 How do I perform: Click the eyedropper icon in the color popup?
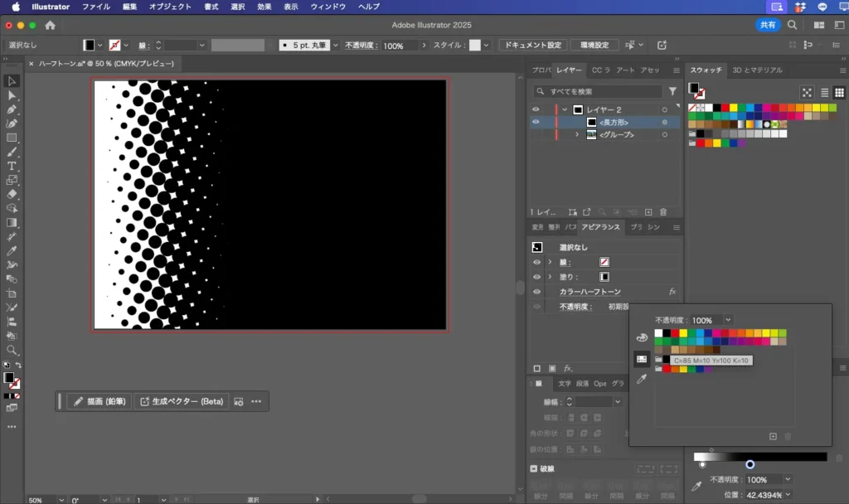[x=641, y=379]
